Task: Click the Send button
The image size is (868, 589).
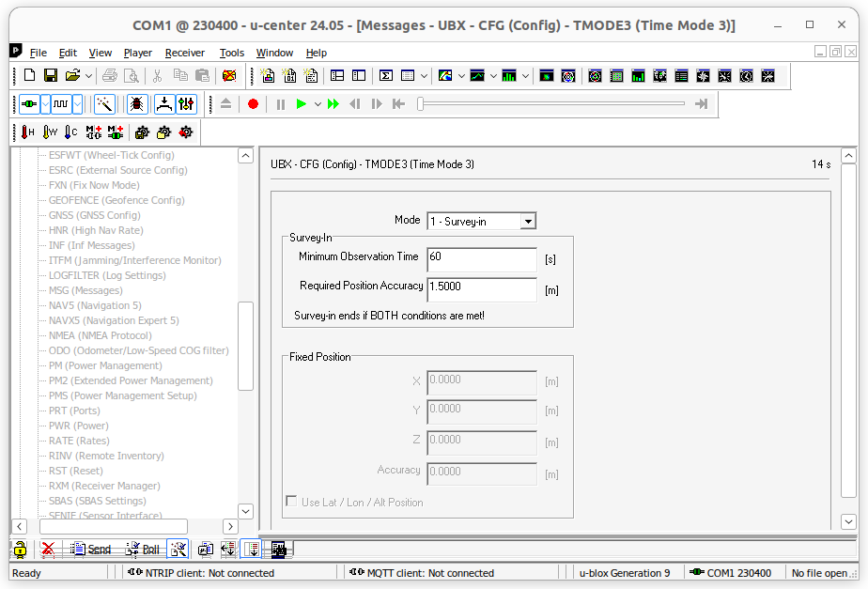Action: coord(91,550)
